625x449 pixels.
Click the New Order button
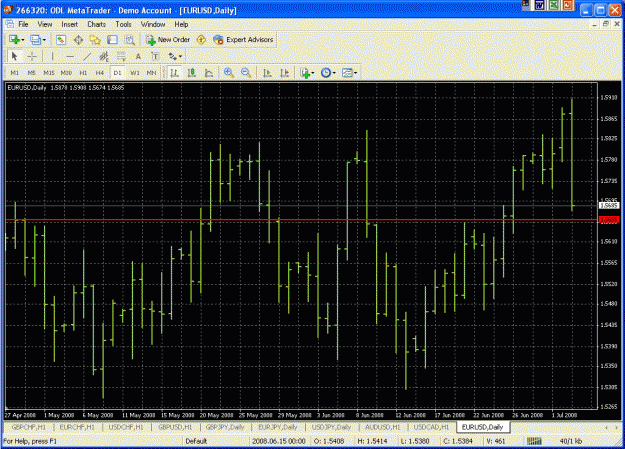coord(168,40)
